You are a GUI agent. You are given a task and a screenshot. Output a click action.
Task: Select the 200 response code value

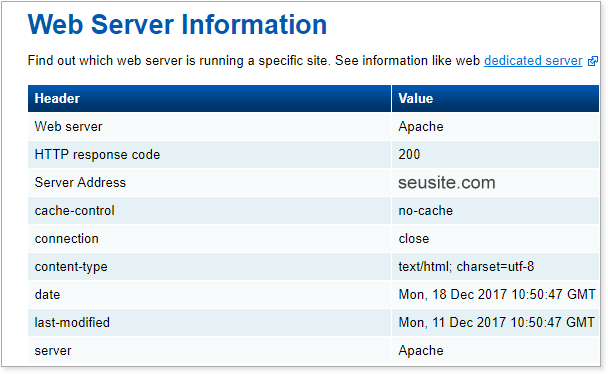tap(409, 155)
